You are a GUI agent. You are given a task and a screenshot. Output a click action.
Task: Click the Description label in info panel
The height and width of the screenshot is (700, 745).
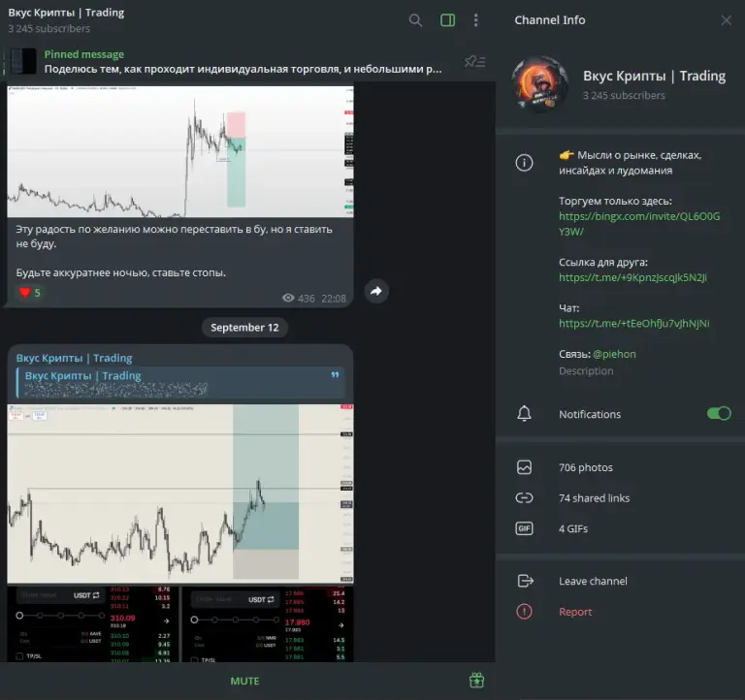coord(586,371)
